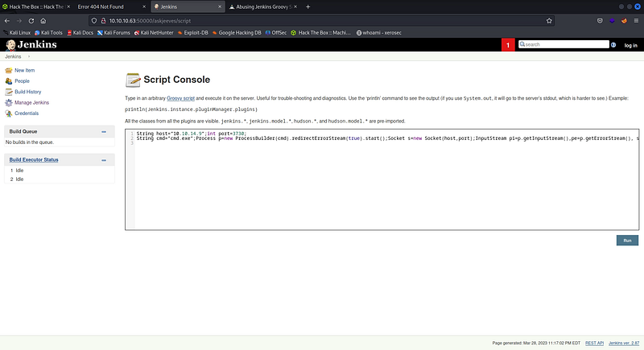Open the Hack The Box Machines bookmark
Screen dimensions: 644x350
(x=320, y=33)
